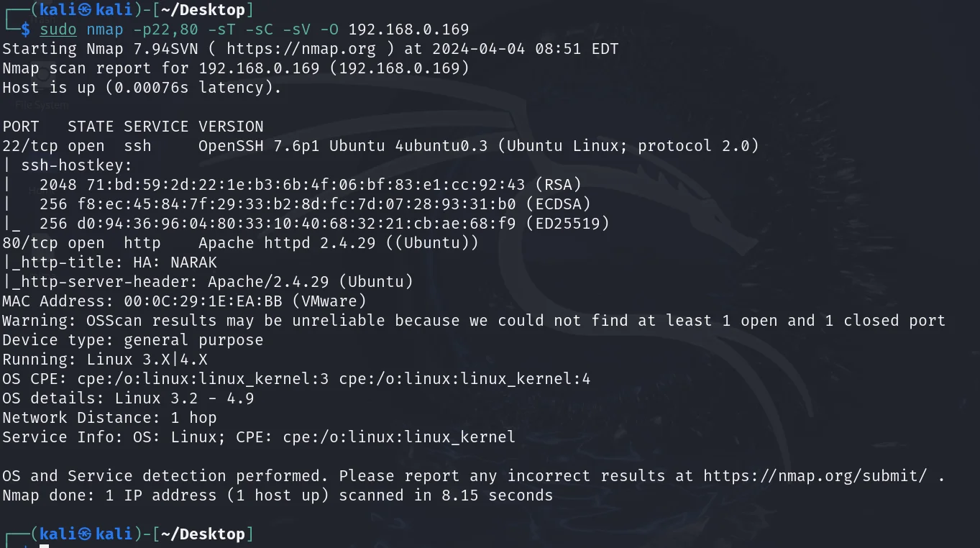The height and width of the screenshot is (548, 980).
Task: Click ~/Desktop path in the top prompt
Action: [x=203, y=10]
